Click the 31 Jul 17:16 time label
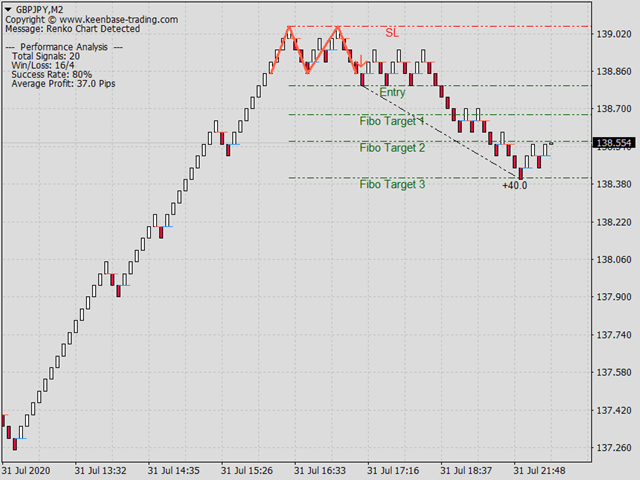Image resolution: width=640 pixels, height=480 pixels. coord(393,471)
